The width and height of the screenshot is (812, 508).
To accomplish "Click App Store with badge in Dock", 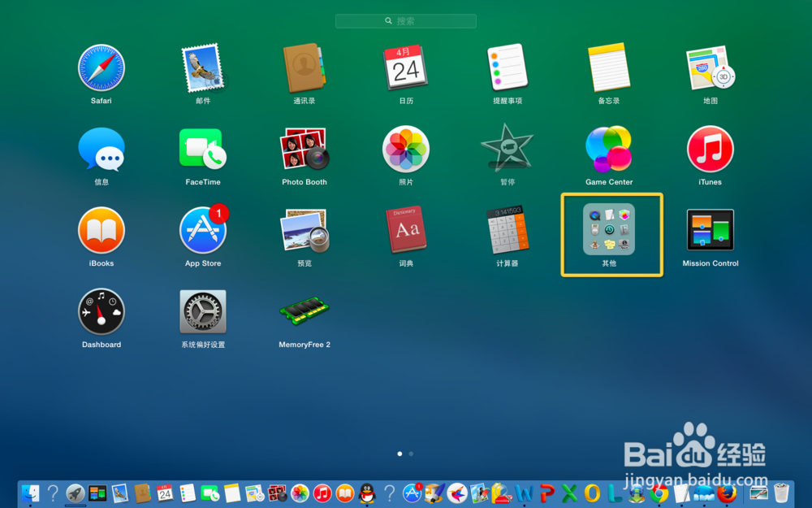I will pos(412,493).
